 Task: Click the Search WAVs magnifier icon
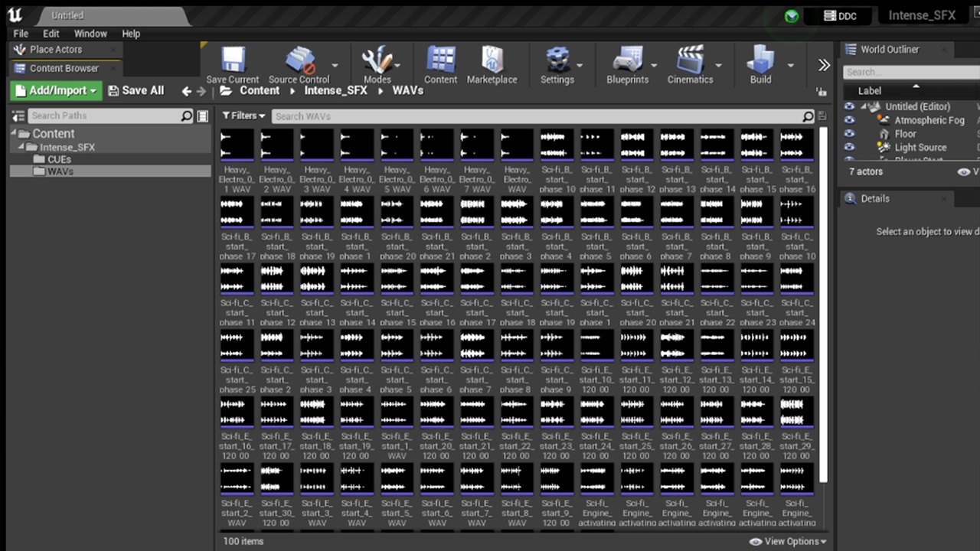click(808, 116)
